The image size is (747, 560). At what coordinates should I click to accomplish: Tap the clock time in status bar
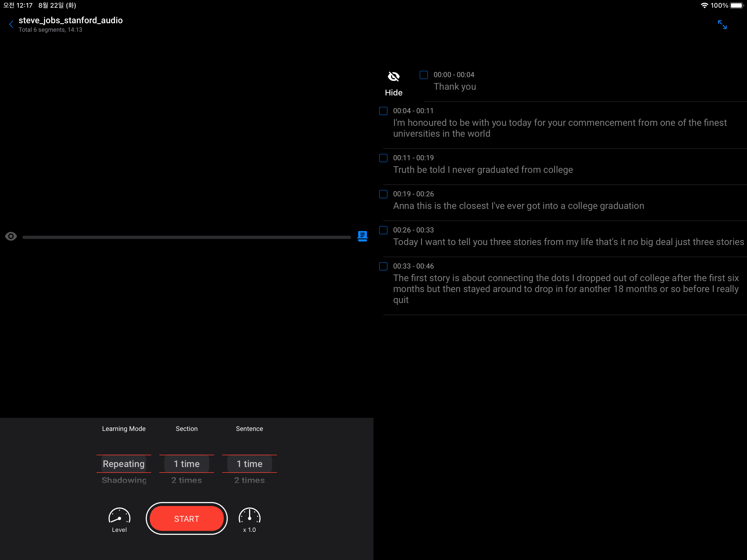(18, 5)
